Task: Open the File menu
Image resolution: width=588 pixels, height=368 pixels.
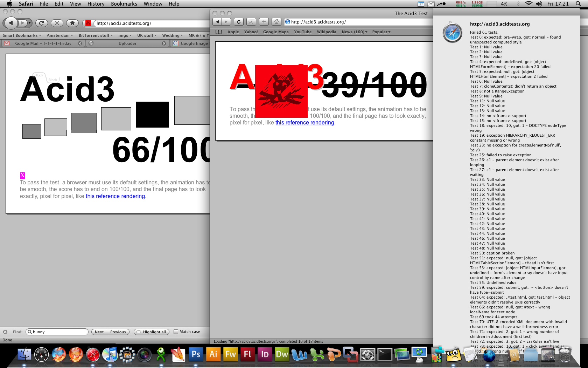Action: click(x=44, y=4)
